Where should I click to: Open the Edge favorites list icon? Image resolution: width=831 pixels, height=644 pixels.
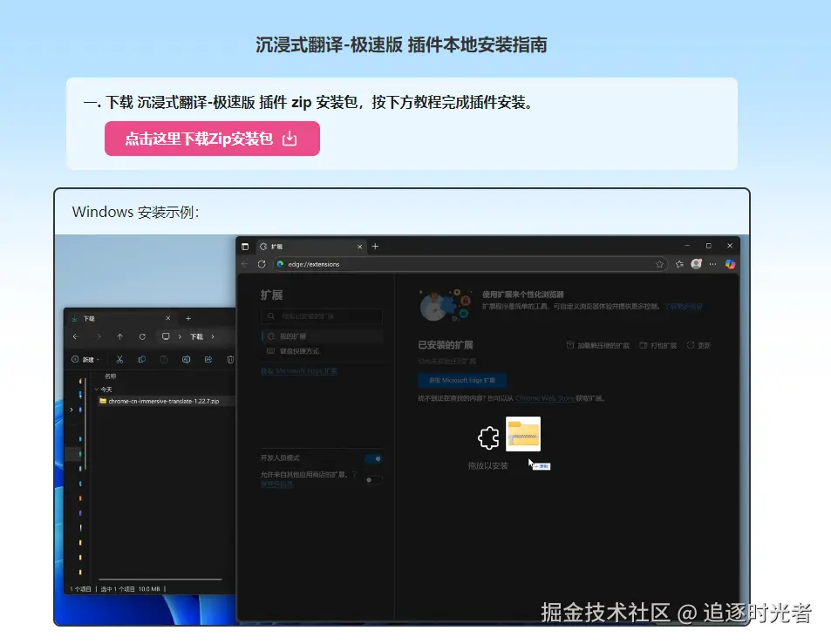(x=679, y=264)
